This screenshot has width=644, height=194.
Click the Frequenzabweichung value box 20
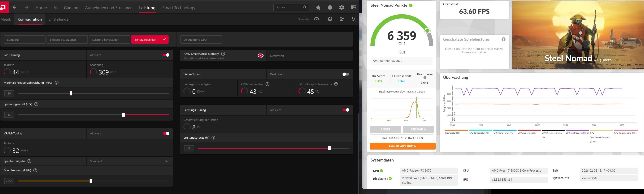9,94
